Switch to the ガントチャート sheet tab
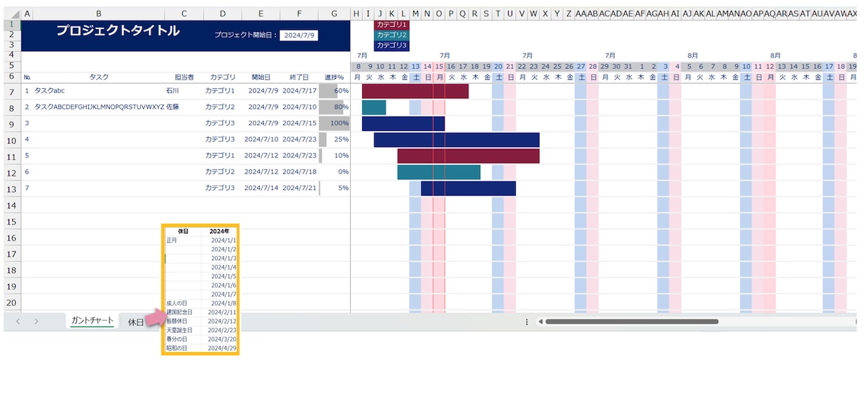The height and width of the screenshot is (409, 868). 92,321
